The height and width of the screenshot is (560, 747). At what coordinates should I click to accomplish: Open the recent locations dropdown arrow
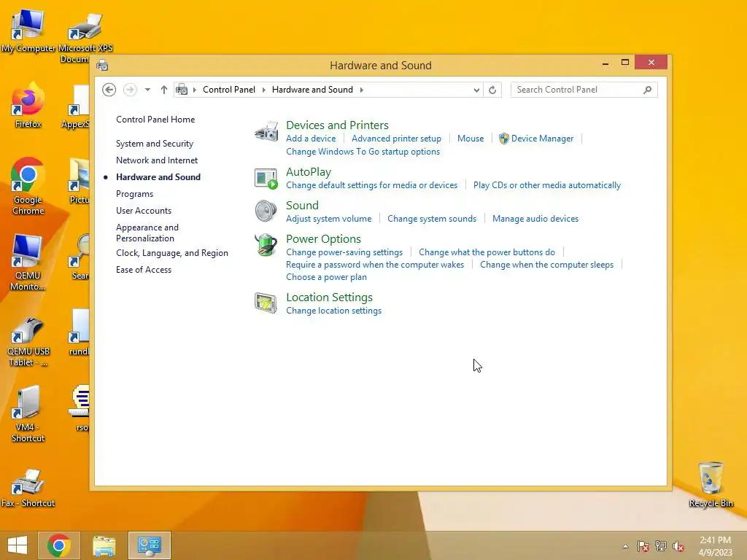[x=147, y=90]
